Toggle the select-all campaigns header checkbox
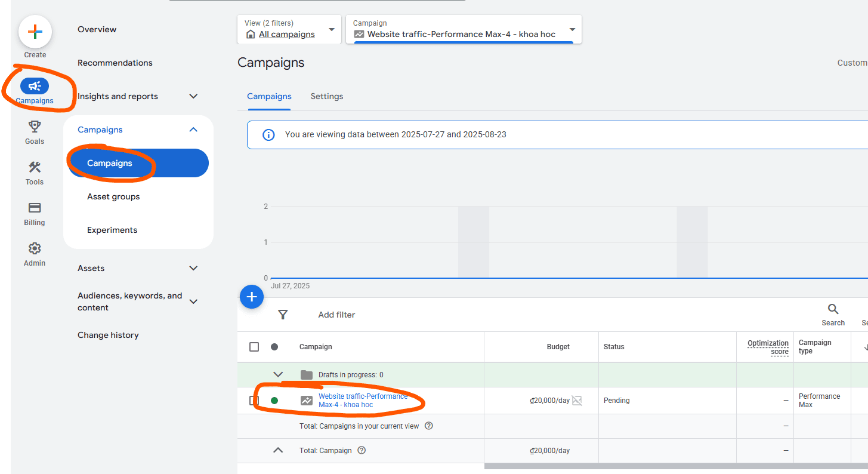 [x=254, y=347]
